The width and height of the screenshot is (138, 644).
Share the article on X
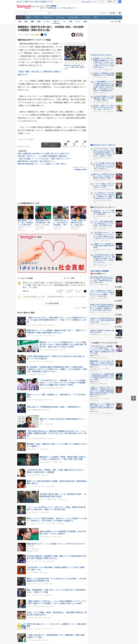[x=42, y=35]
